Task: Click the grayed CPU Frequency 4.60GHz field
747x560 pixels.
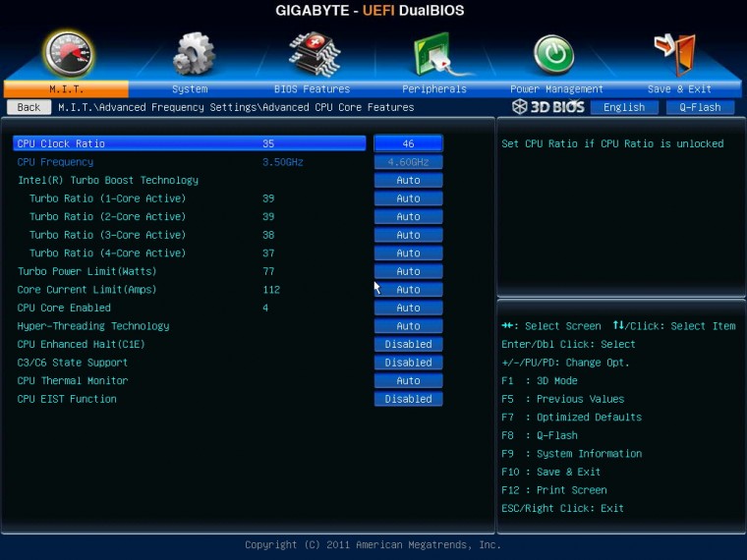Action: pyautogui.click(x=408, y=162)
